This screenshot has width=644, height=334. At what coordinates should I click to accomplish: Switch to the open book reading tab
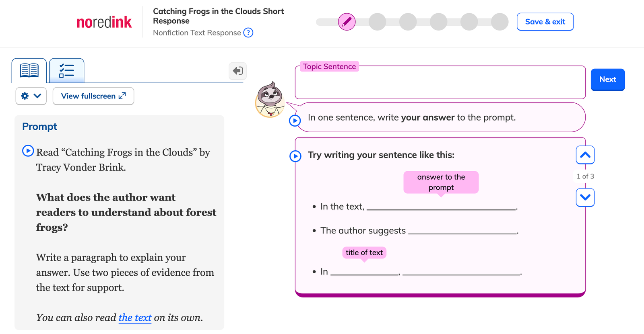29,70
